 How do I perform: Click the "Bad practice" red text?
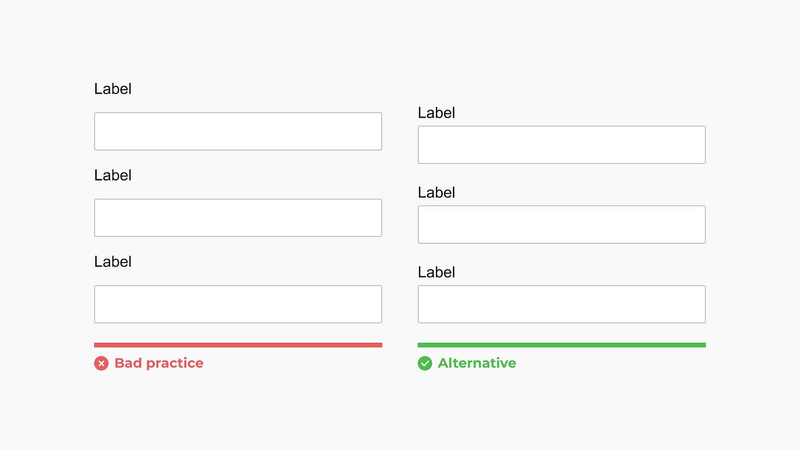pyautogui.click(x=159, y=363)
